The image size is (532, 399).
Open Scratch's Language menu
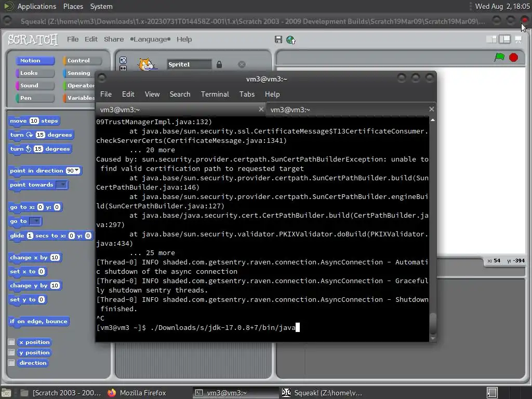150,39
